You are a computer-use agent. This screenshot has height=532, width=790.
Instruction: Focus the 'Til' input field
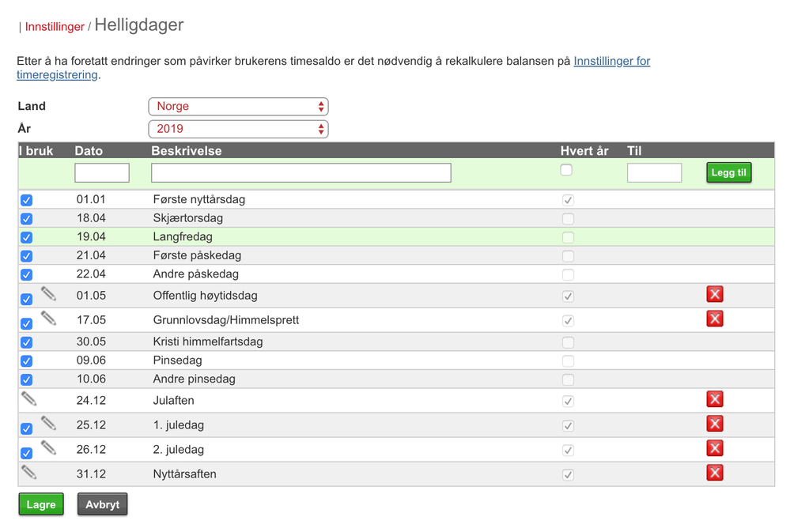point(654,173)
